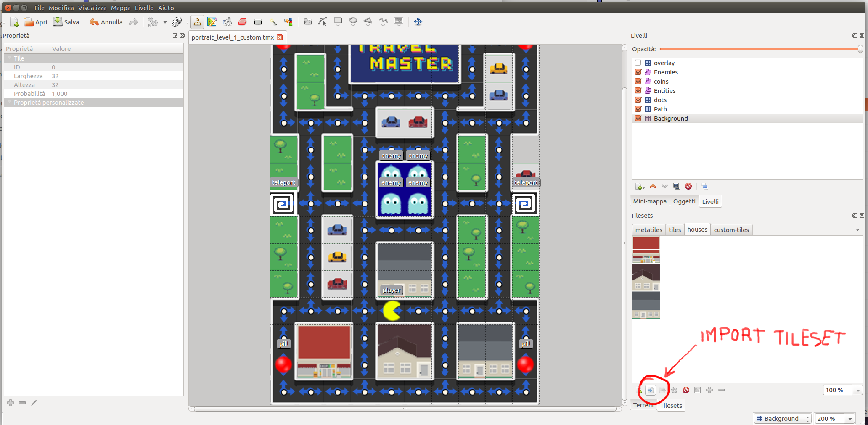Select the Edit Polygons tool
868x425 pixels.
(323, 22)
